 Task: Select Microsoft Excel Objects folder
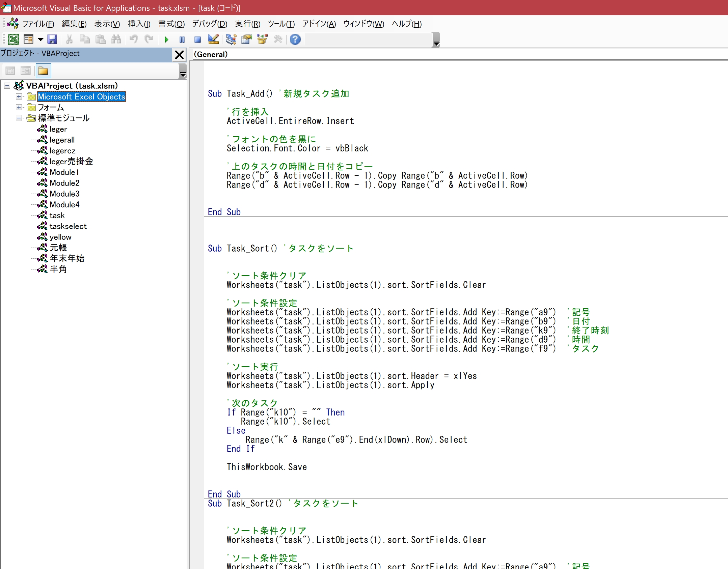(81, 97)
